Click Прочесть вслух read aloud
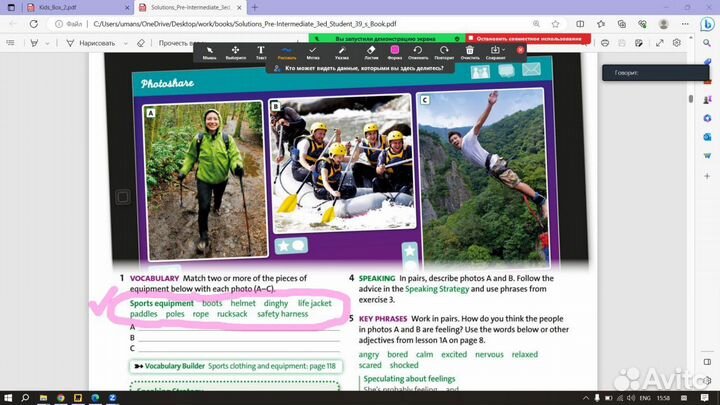The width and height of the screenshot is (720, 405). pyautogui.click(x=176, y=43)
